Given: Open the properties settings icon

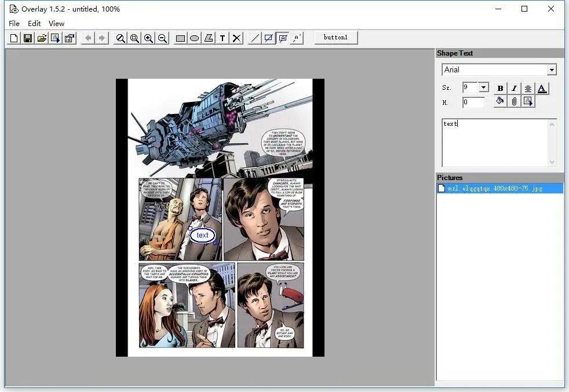Looking at the screenshot, I should pyautogui.click(x=70, y=38).
